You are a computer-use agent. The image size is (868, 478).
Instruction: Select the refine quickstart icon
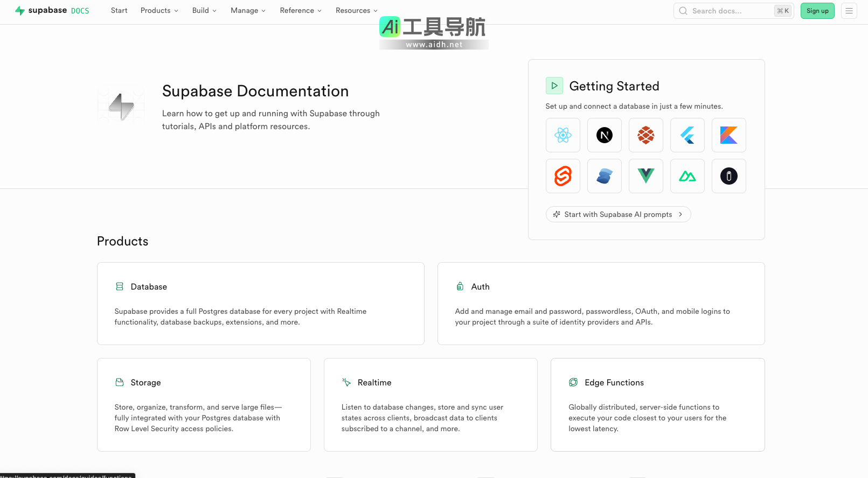(x=728, y=176)
